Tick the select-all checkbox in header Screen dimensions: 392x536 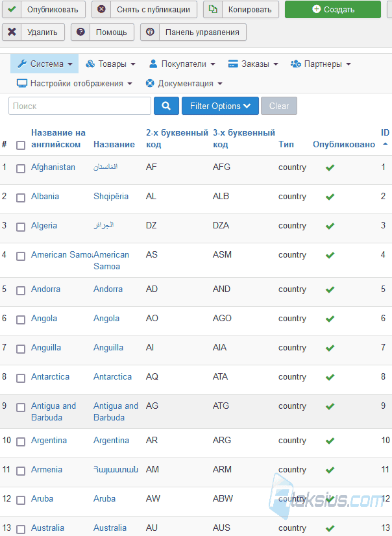[21, 145]
